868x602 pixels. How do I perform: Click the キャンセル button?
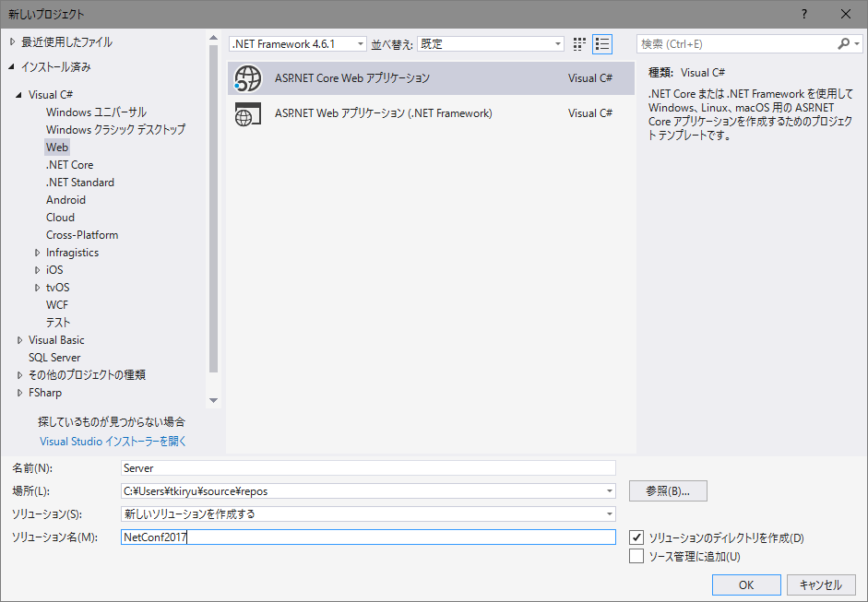coord(821,584)
